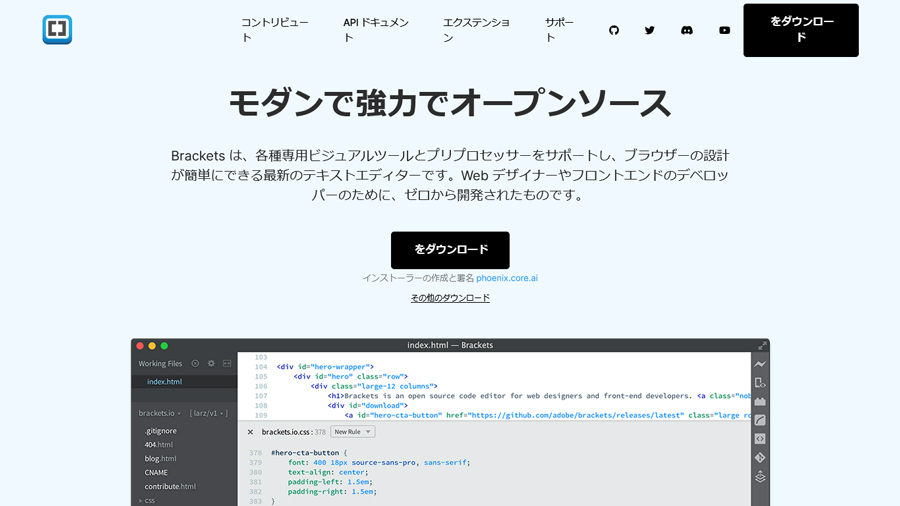Open the brackets.io project dropdown
Viewport: 900px width, 506px height.
click(x=160, y=413)
